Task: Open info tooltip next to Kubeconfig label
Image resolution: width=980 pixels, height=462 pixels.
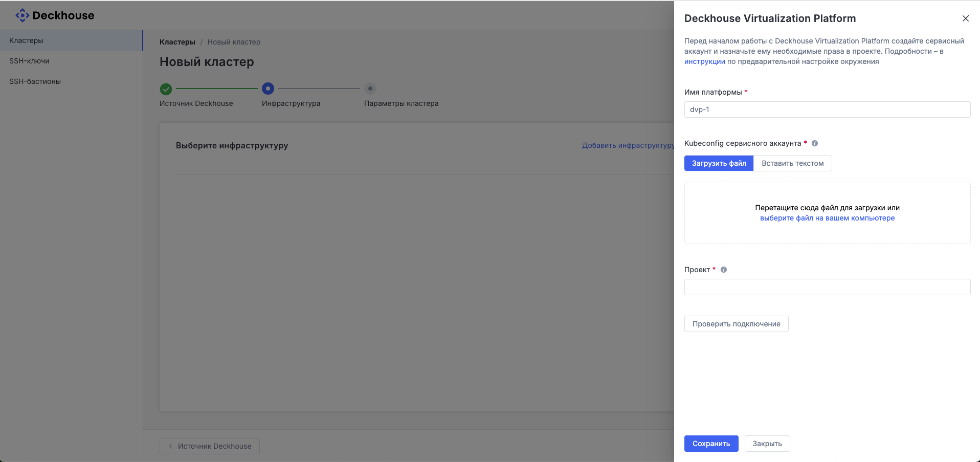Action: click(x=815, y=143)
